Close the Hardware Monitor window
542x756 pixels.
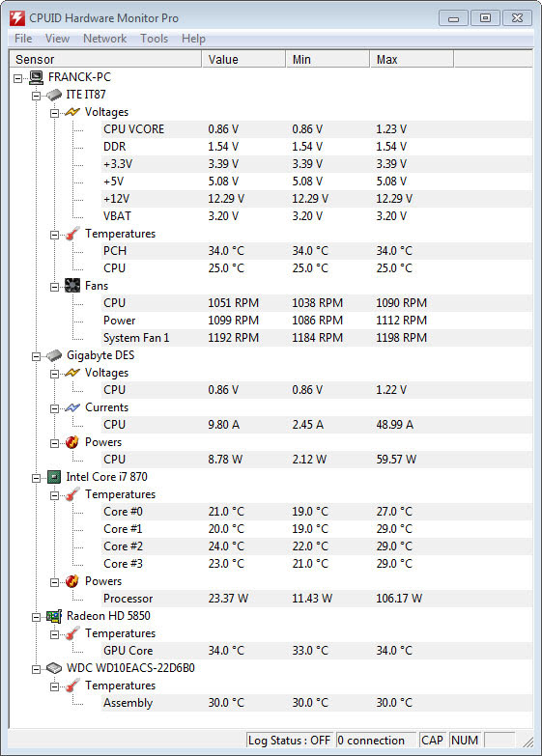point(517,18)
